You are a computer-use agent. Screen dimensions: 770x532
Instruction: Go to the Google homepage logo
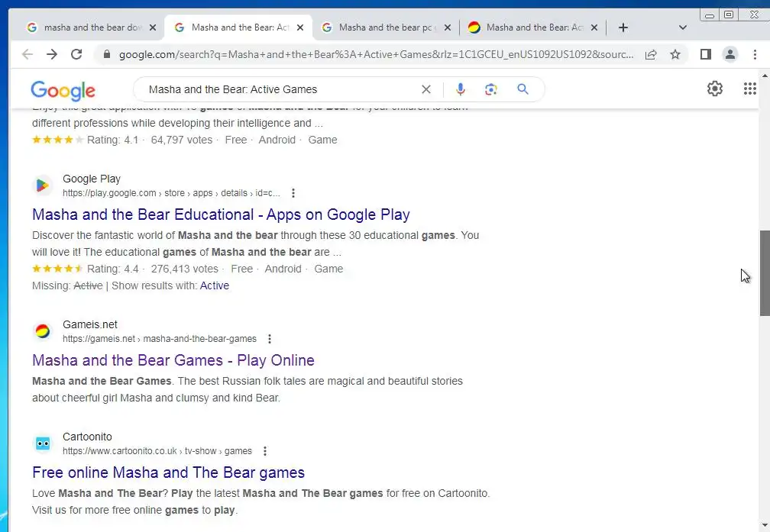[x=63, y=90]
